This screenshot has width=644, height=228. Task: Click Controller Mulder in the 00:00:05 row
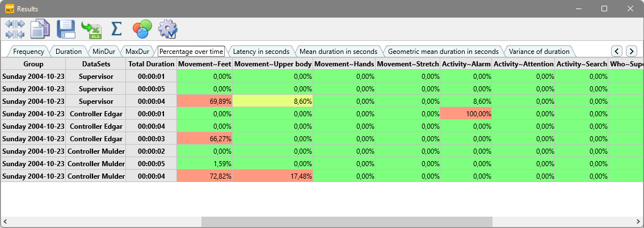coord(96,163)
